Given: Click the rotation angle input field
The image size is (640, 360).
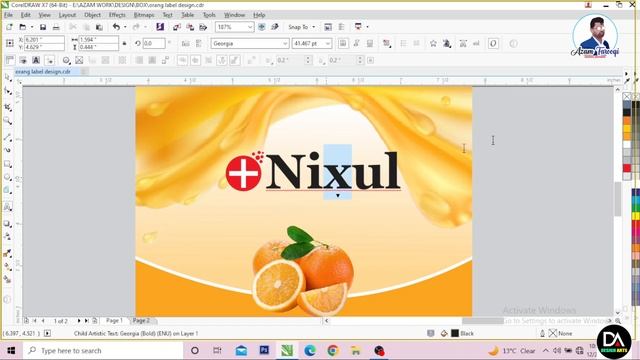Looking at the screenshot, I should (154, 43).
